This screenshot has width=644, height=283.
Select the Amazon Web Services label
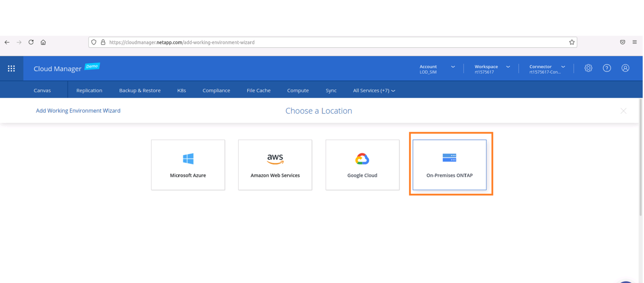click(275, 175)
